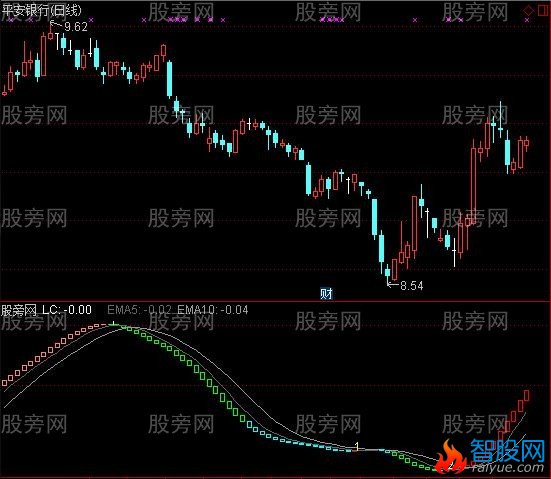Click the 8.54 low price label

coord(411,286)
